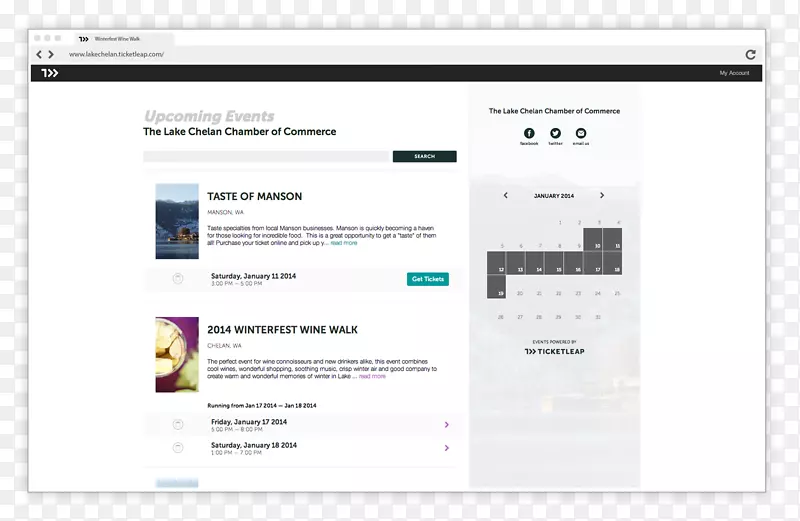Open the Twitter icon link
800x521 pixels.
coord(555,133)
